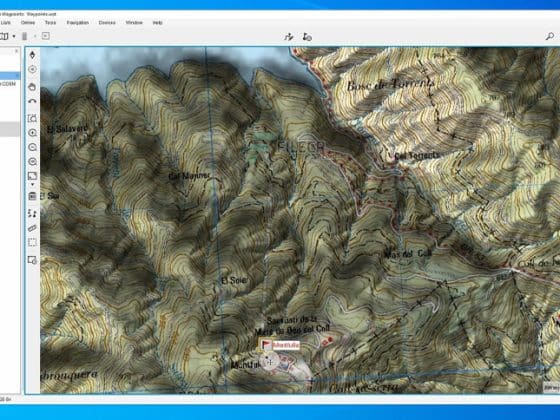Click the zoom in magnifier
The width and height of the screenshot is (560, 420).
pyautogui.click(x=32, y=133)
